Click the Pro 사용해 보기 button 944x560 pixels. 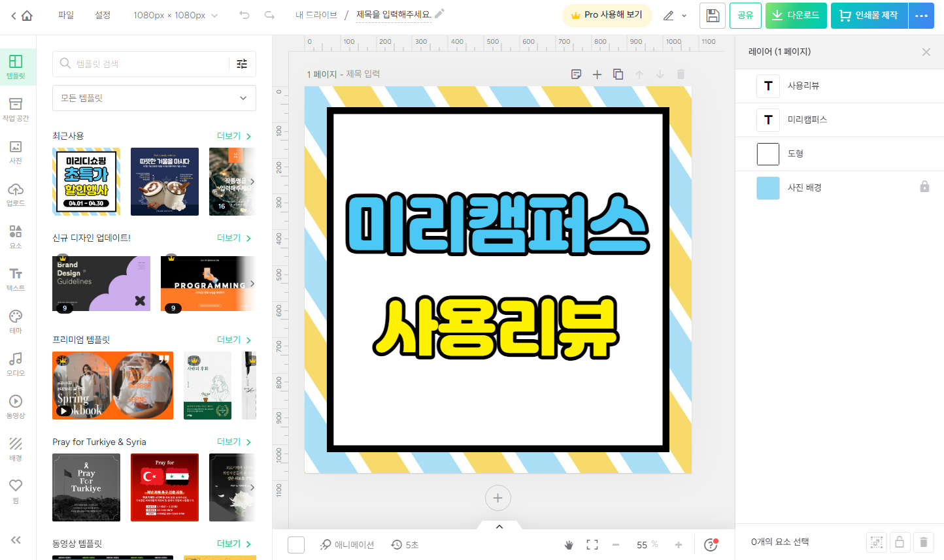pos(607,15)
